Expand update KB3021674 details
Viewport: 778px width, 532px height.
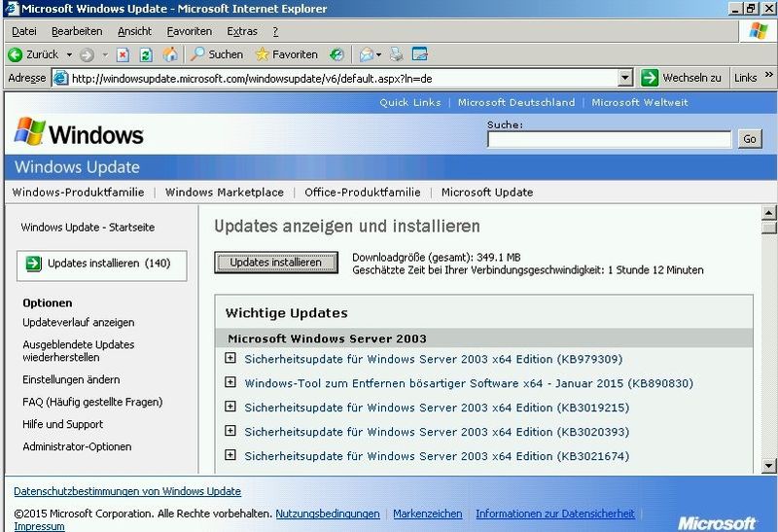(x=230, y=454)
